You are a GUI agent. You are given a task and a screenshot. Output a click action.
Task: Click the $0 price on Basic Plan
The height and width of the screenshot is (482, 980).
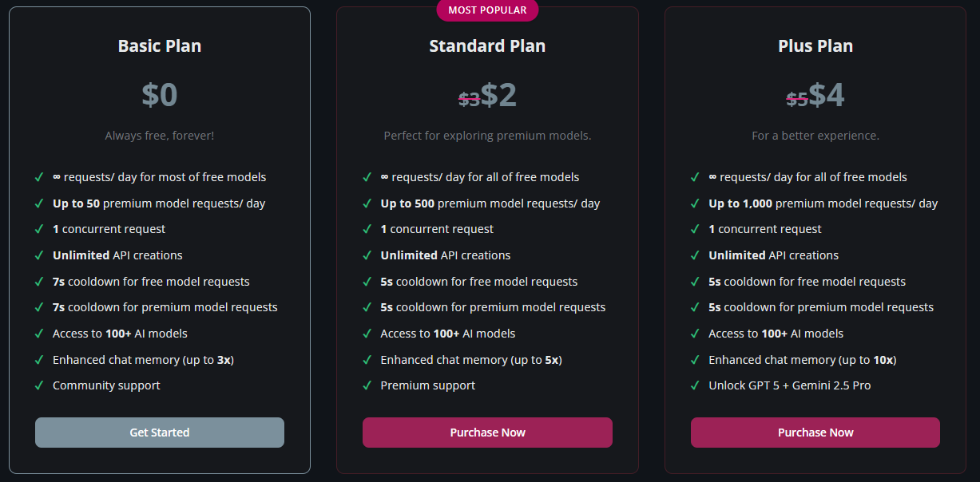click(160, 95)
